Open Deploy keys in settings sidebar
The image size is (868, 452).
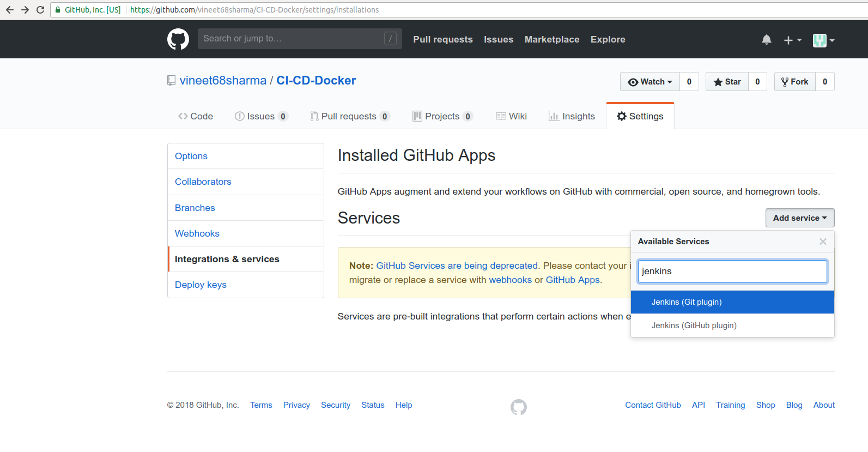[x=246, y=285]
